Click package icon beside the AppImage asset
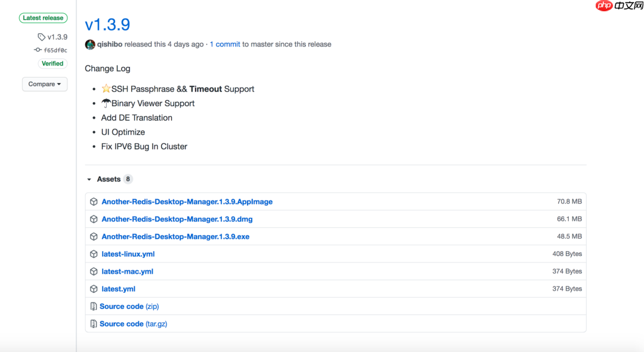The height and width of the screenshot is (352, 644). pyautogui.click(x=94, y=202)
